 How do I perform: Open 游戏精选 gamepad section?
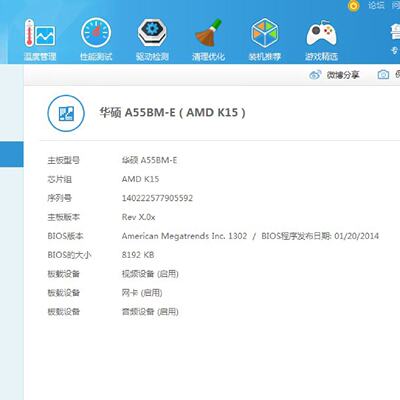321,40
